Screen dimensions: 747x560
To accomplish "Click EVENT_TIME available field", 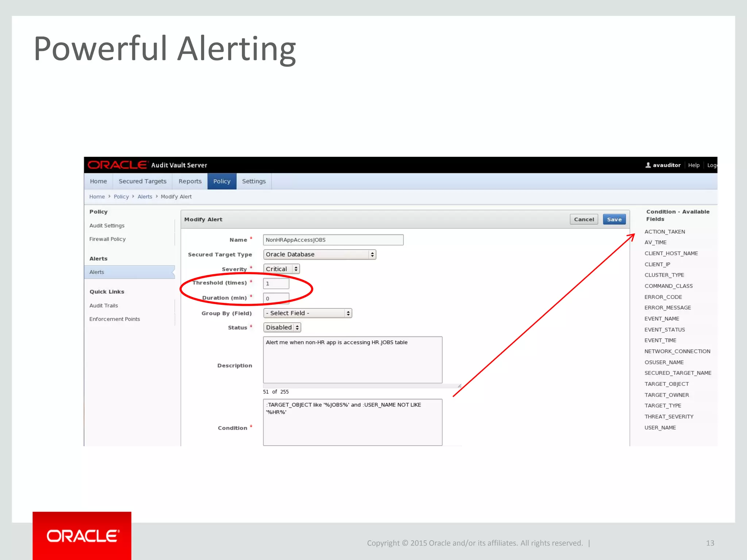I will click(660, 340).
